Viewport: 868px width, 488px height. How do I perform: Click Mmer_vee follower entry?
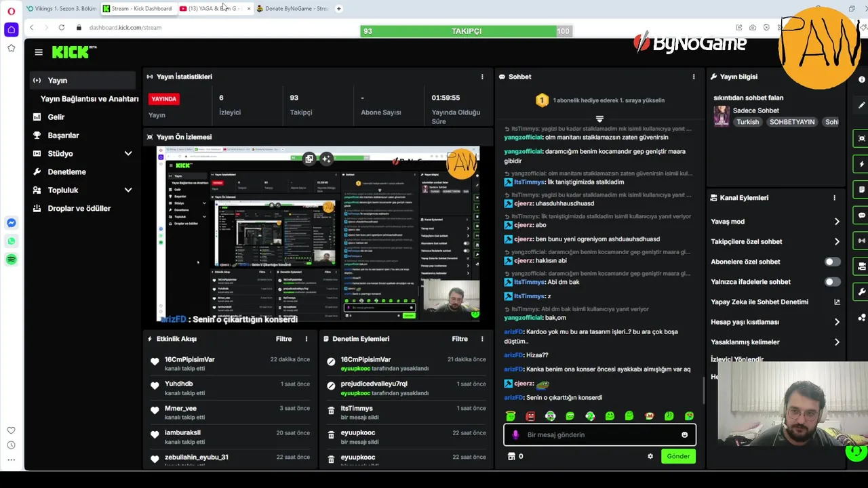click(x=180, y=409)
